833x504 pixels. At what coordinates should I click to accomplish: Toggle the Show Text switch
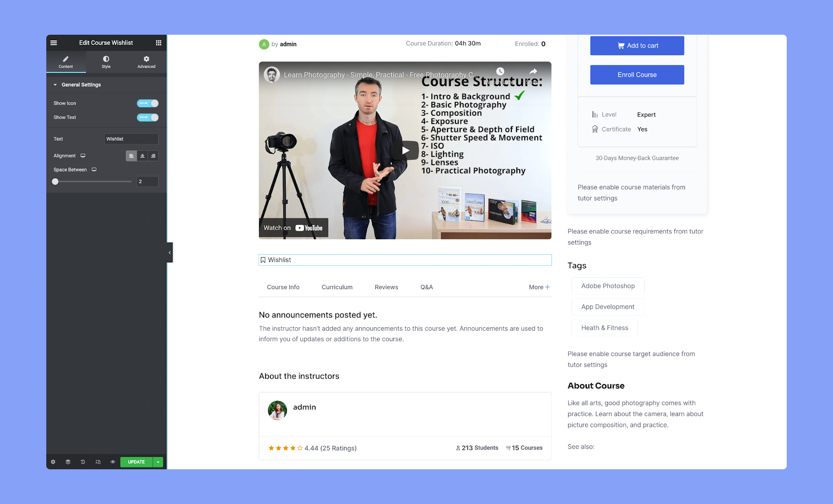click(148, 117)
